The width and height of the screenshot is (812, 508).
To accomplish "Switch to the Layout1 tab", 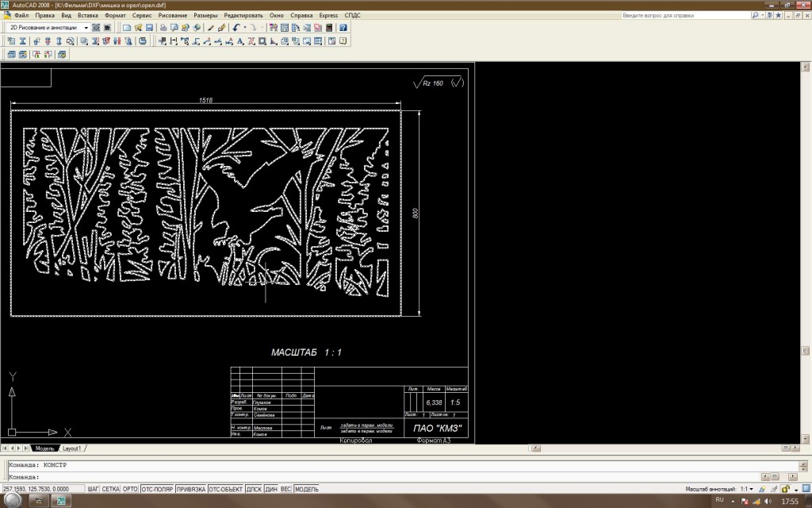I will (x=71, y=448).
